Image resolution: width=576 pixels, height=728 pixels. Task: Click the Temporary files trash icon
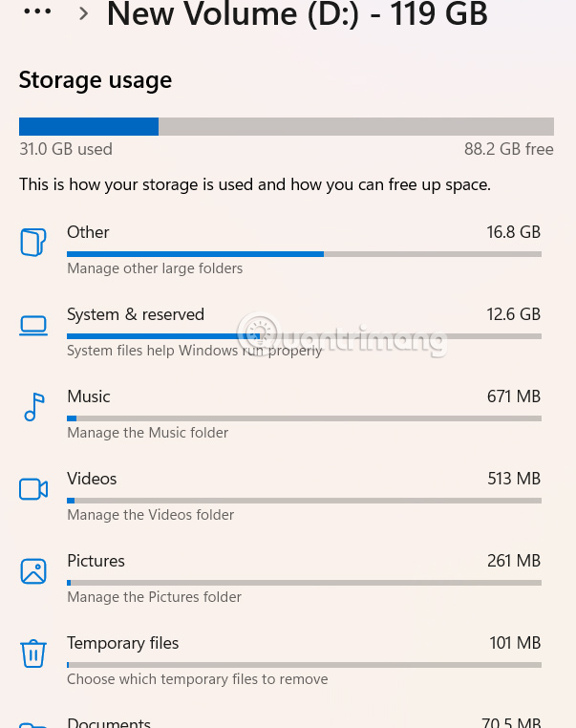[x=33, y=653]
